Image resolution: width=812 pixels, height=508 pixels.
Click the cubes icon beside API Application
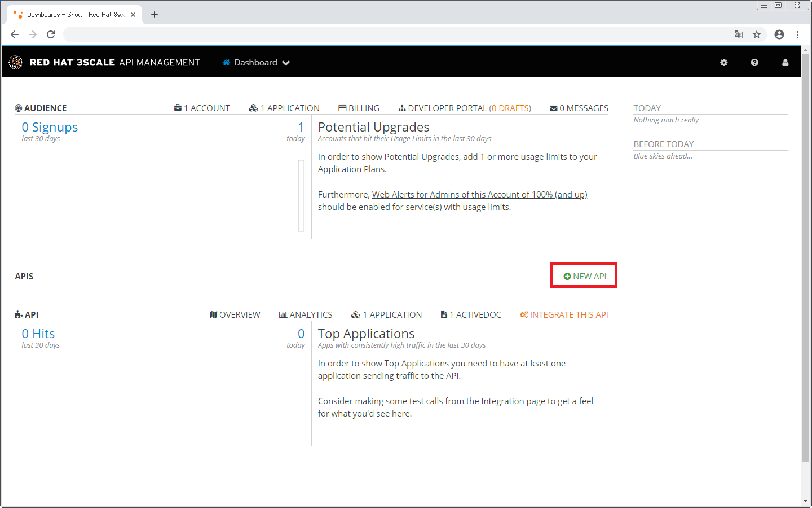pyautogui.click(x=355, y=315)
